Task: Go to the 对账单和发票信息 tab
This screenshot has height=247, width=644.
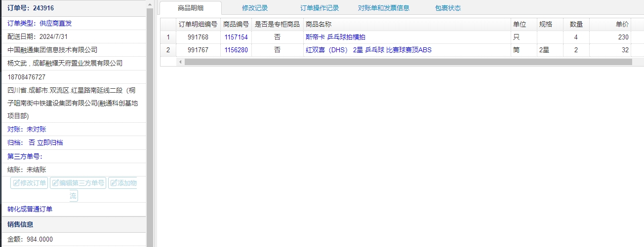Action: point(384,8)
